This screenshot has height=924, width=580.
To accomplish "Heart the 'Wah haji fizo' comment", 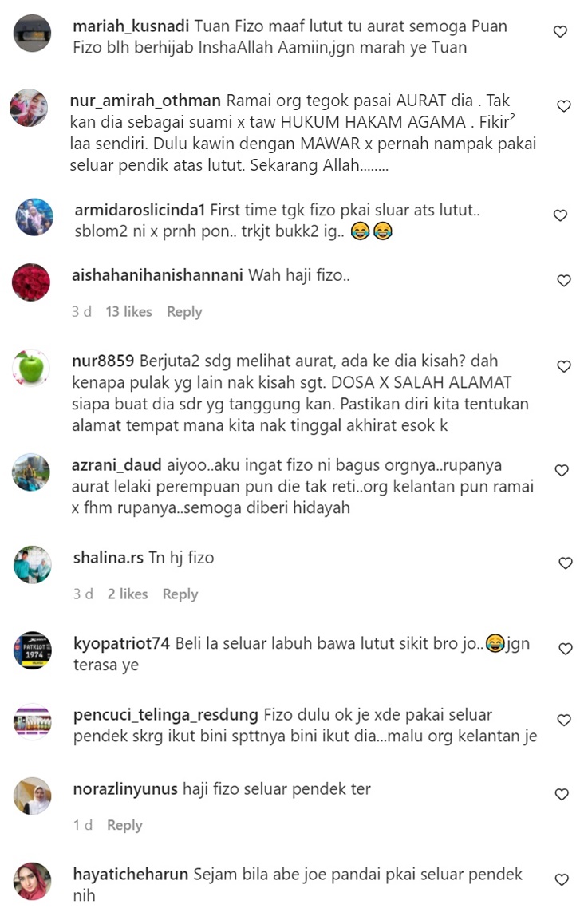I will click(x=564, y=281).
